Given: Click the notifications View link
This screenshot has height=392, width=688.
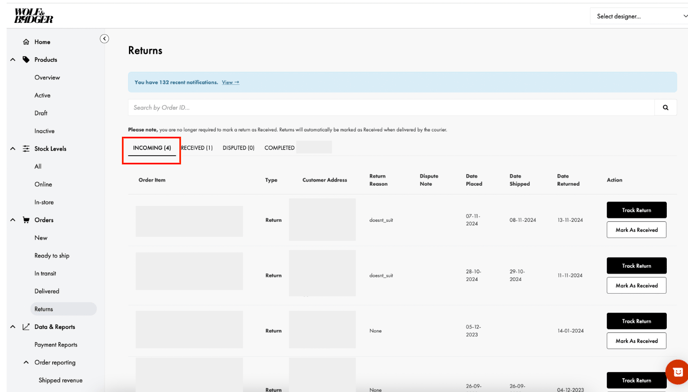Looking at the screenshot, I should (230, 82).
